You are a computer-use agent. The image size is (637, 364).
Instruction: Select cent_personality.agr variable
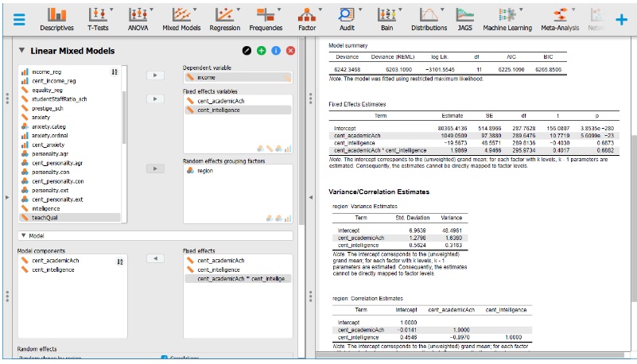(70, 163)
